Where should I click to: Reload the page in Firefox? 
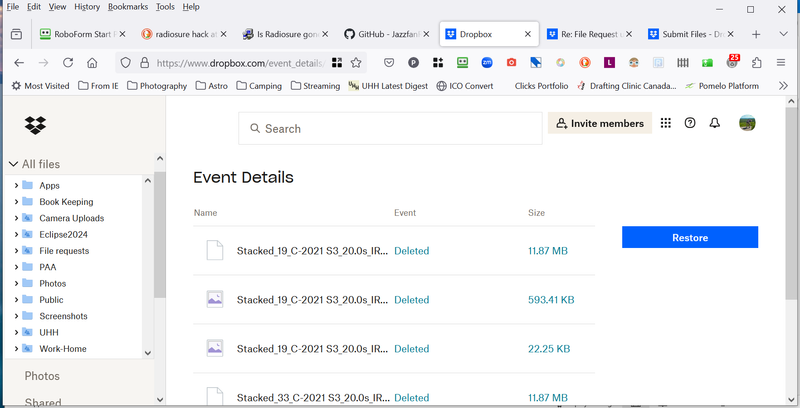click(67, 62)
